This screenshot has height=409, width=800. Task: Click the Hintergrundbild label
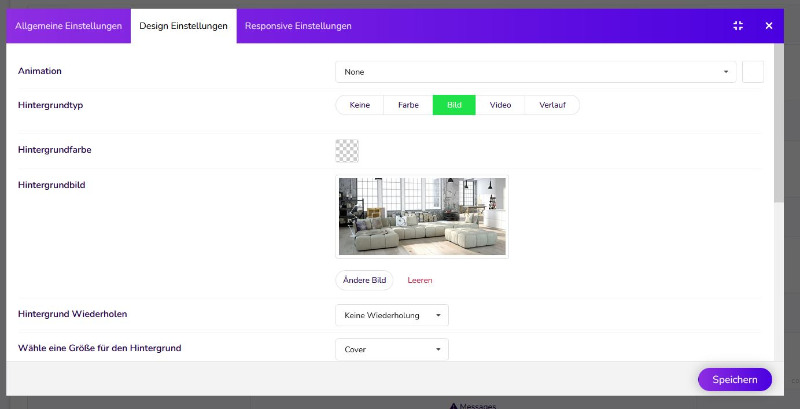coord(52,185)
